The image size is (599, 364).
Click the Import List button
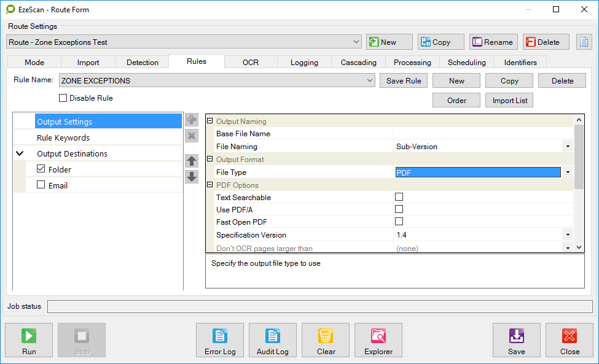pyautogui.click(x=509, y=101)
